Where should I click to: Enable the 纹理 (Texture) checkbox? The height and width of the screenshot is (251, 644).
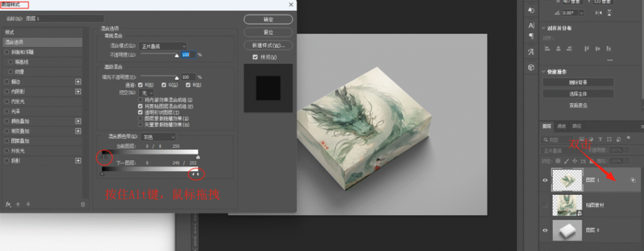pyautogui.click(x=11, y=72)
